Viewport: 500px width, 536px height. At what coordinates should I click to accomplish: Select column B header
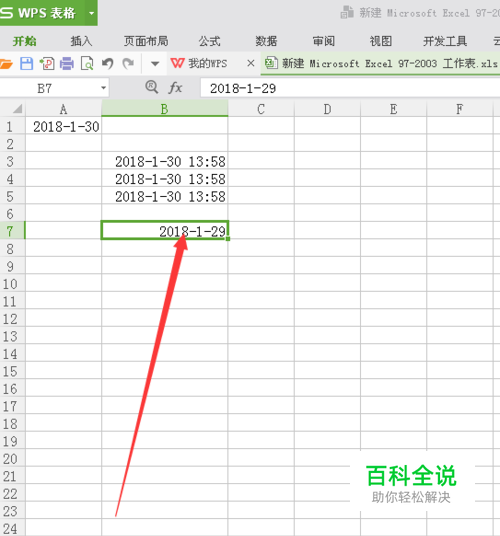click(x=164, y=109)
